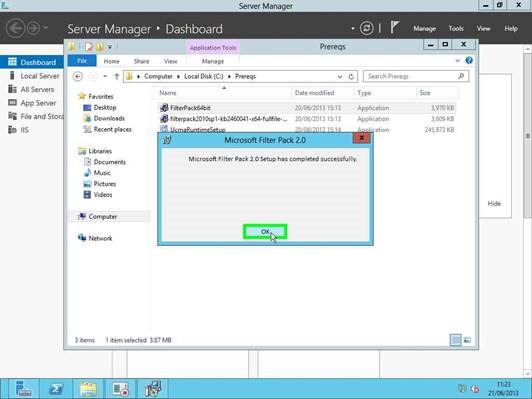The width and height of the screenshot is (532, 399).
Task: Launch PowerShell from the taskbar
Action: point(56,388)
